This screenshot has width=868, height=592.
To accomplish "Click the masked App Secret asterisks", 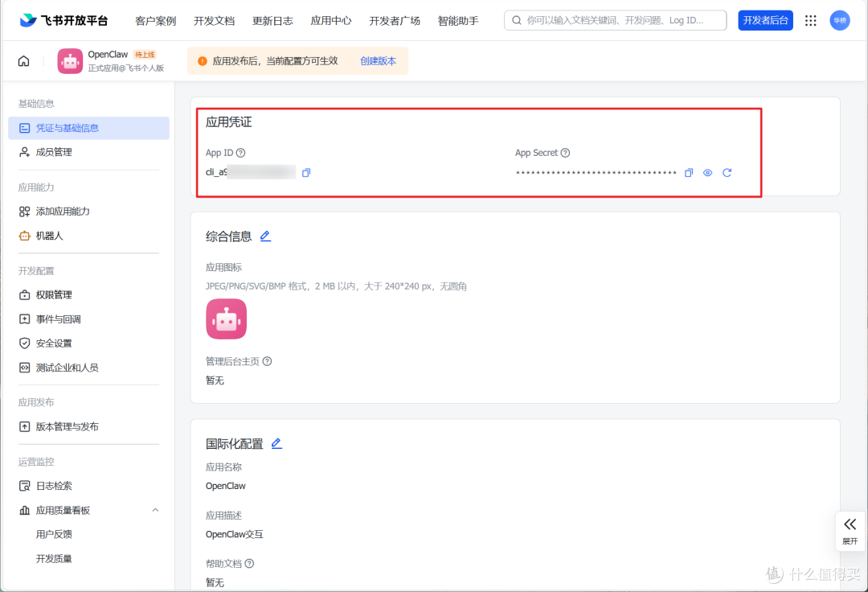I will (596, 173).
